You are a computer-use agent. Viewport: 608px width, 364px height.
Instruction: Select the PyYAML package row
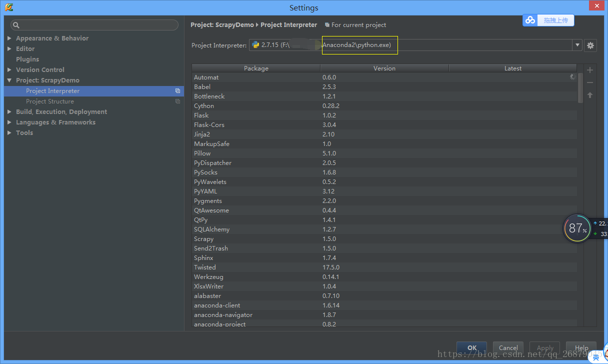(x=384, y=191)
